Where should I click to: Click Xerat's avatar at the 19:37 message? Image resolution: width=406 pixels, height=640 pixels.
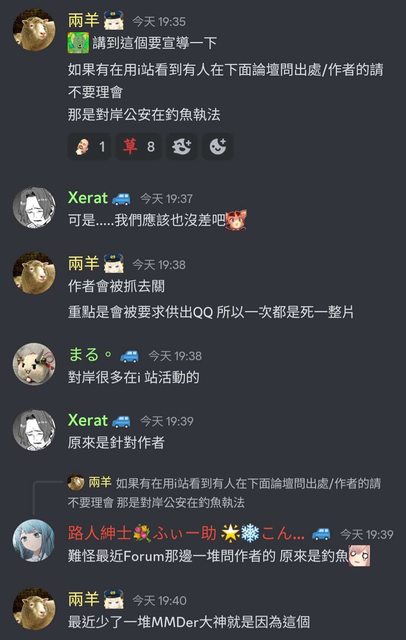(x=34, y=208)
